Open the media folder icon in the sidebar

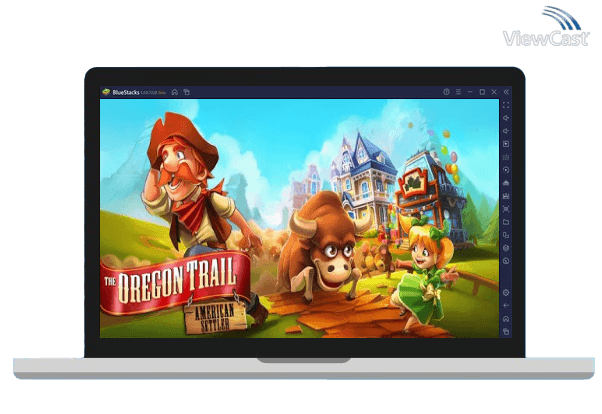point(506,222)
